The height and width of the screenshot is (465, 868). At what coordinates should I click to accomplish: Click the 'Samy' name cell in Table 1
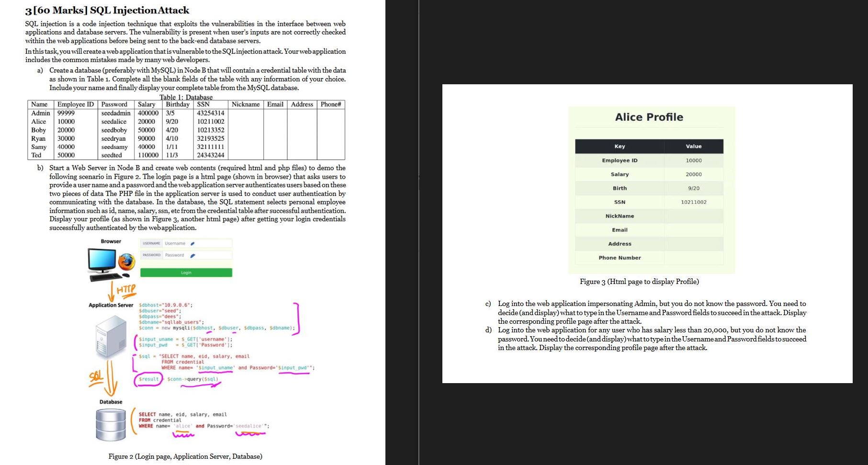pyautogui.click(x=39, y=147)
